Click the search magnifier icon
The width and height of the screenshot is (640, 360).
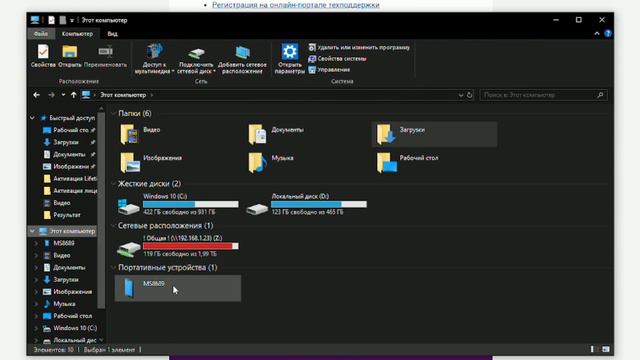point(600,95)
